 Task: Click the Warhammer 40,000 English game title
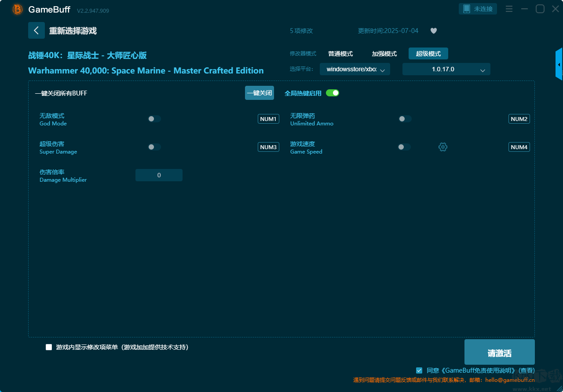click(146, 70)
